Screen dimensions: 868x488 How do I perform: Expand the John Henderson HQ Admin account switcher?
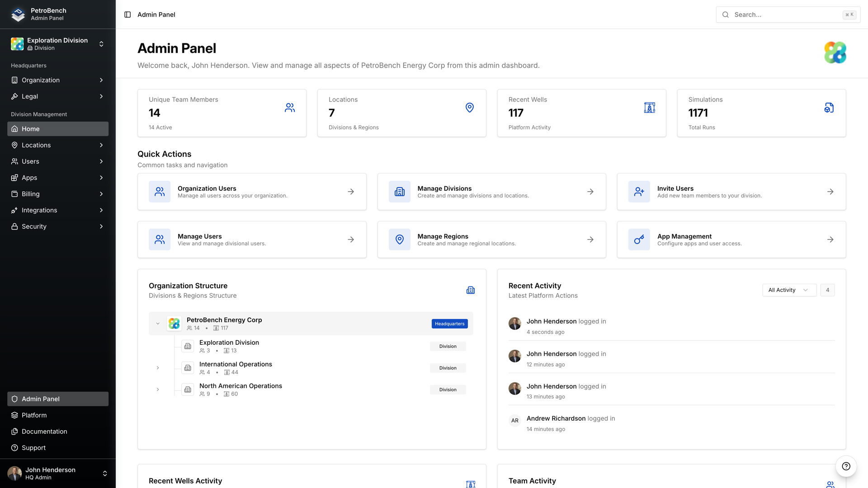coord(104,473)
